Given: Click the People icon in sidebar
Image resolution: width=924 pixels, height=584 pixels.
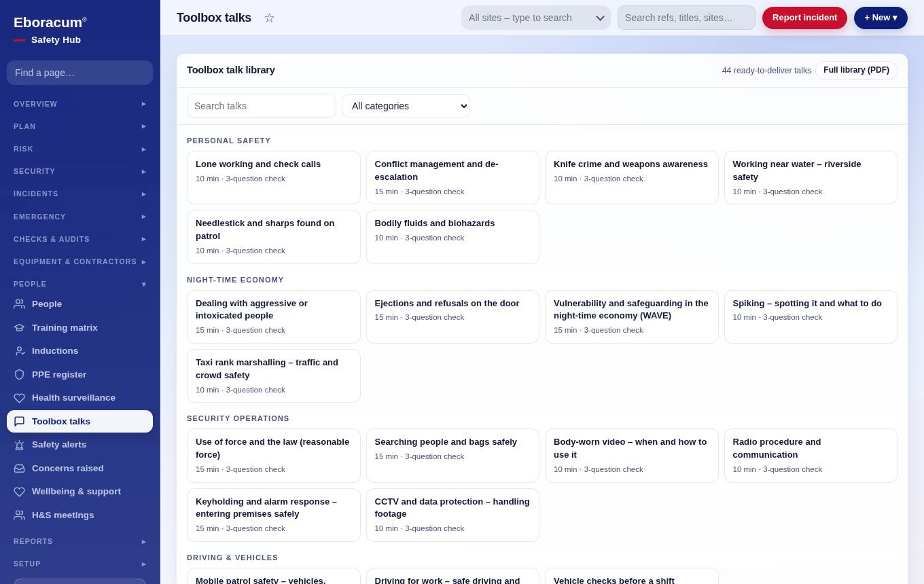Looking at the screenshot, I should [x=19, y=304].
